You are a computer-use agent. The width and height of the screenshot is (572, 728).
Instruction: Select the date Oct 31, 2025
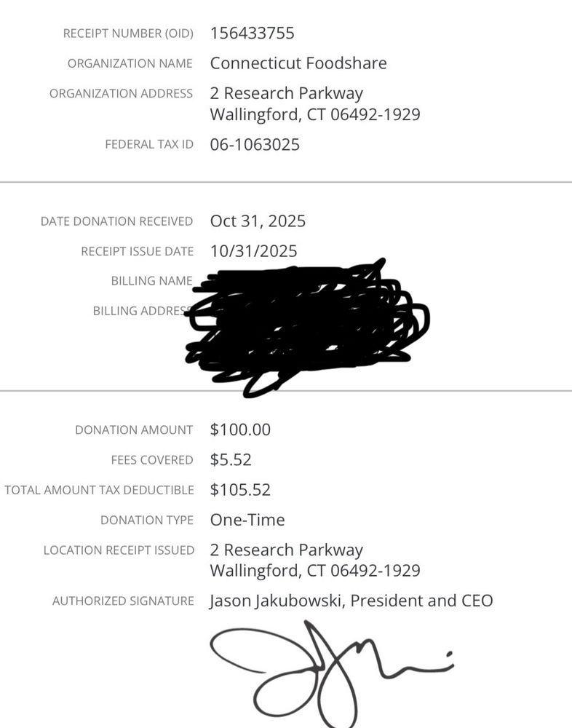click(x=258, y=221)
